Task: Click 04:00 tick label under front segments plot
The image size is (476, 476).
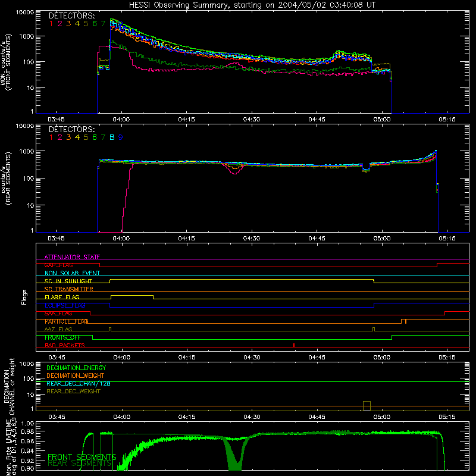Action: point(121,120)
